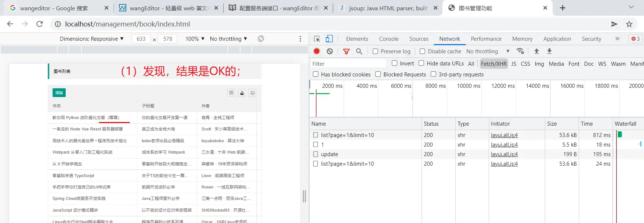Switch to the Sources tab

point(419,39)
